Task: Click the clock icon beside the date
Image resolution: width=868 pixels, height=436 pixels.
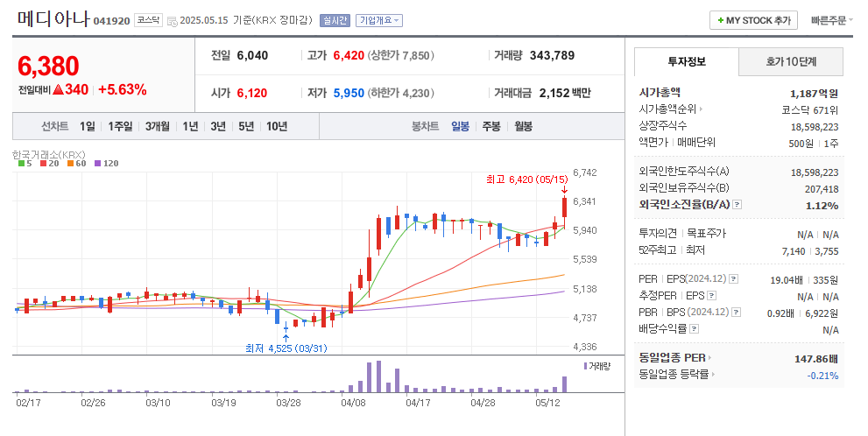Action: (173, 21)
